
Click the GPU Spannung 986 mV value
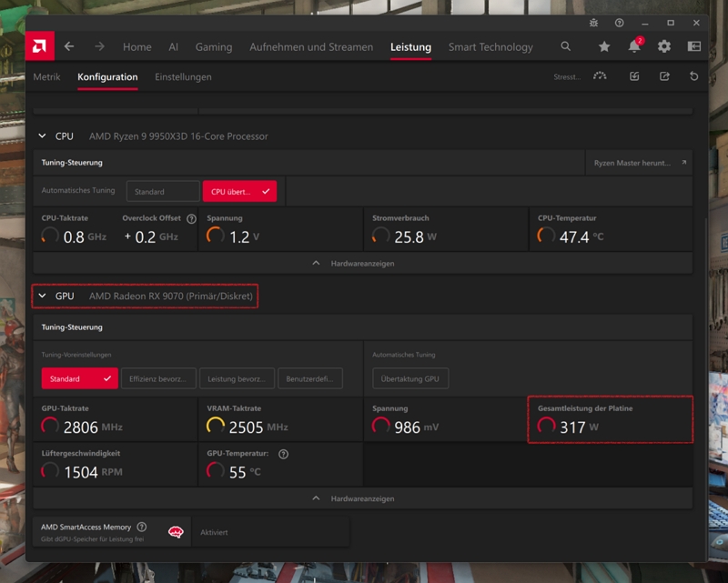[416, 427]
